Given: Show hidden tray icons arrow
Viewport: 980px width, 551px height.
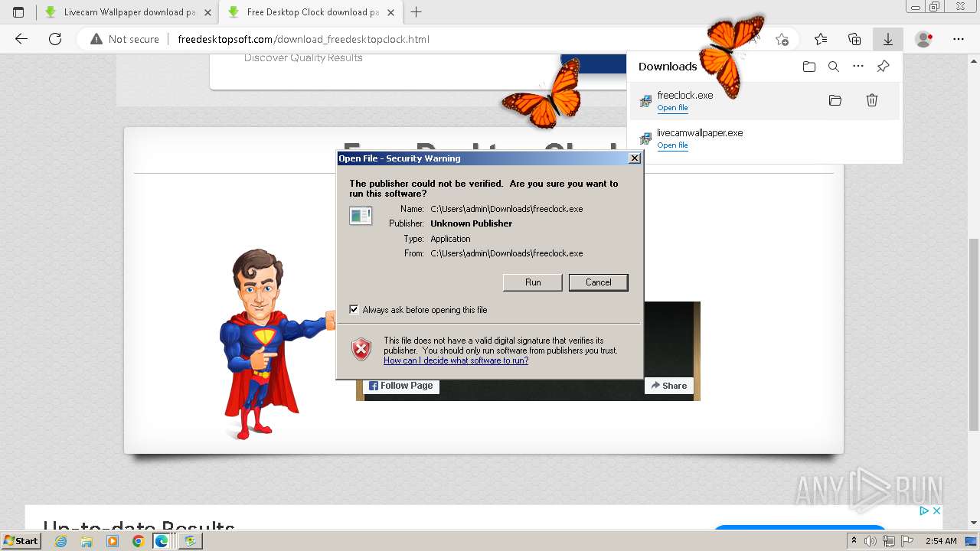Looking at the screenshot, I should coord(854,541).
